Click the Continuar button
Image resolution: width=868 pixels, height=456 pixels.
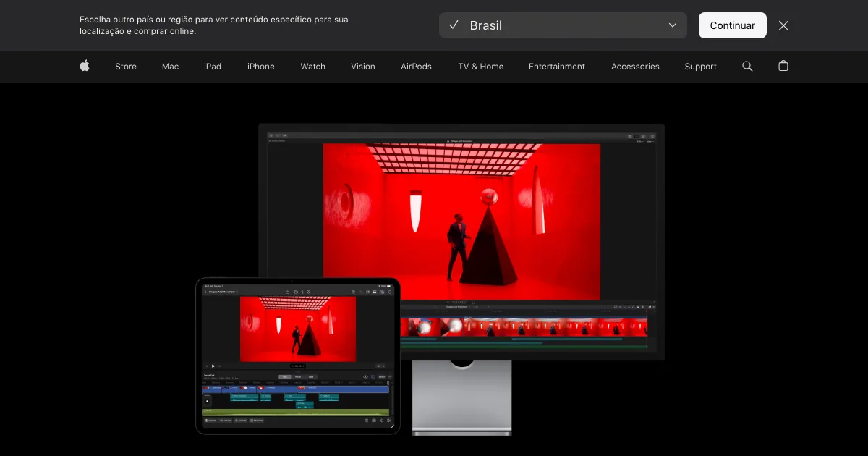[732, 25]
